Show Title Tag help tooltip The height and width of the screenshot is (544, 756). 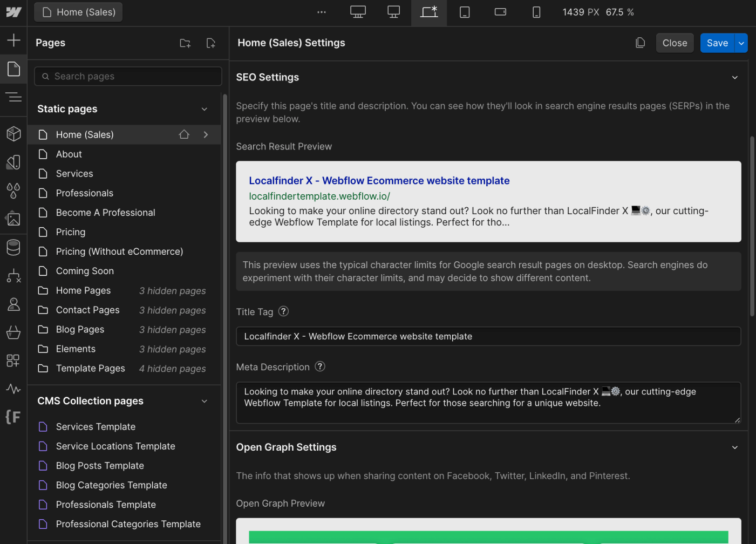pyautogui.click(x=283, y=311)
